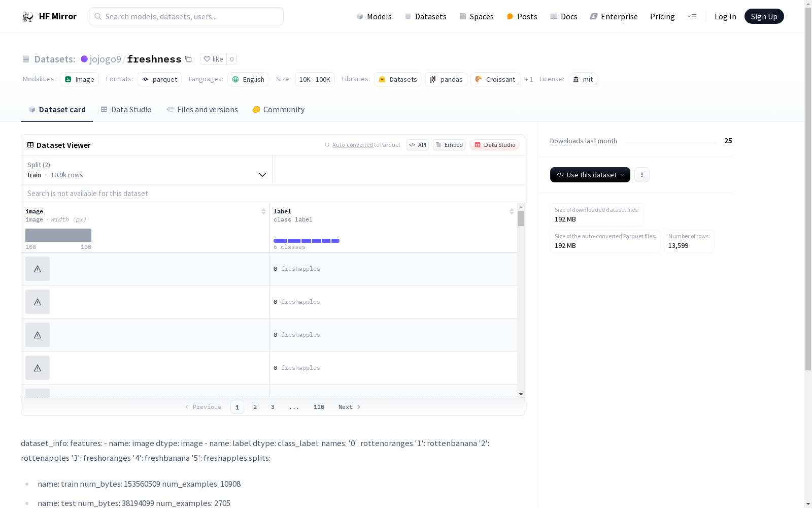Viewport: 812px width, 508px height.
Task: Click the downloads last month count "25"
Action: pyautogui.click(x=728, y=141)
